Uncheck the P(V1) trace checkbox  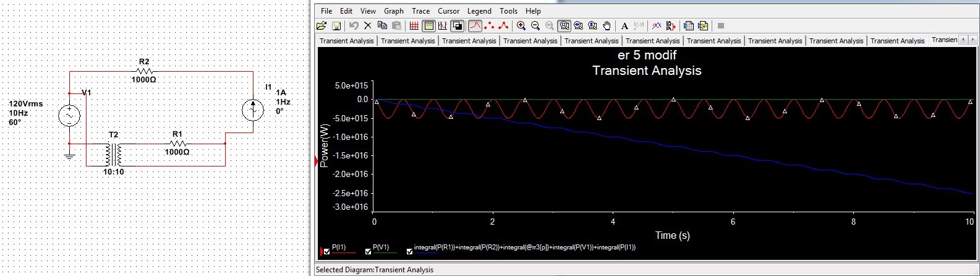(369, 252)
